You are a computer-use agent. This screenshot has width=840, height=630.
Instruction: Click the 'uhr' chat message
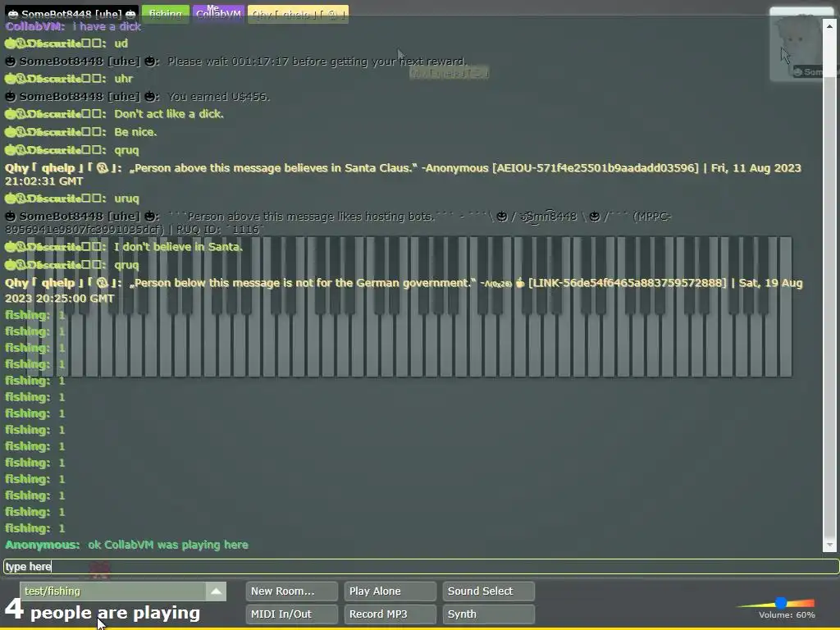point(123,79)
